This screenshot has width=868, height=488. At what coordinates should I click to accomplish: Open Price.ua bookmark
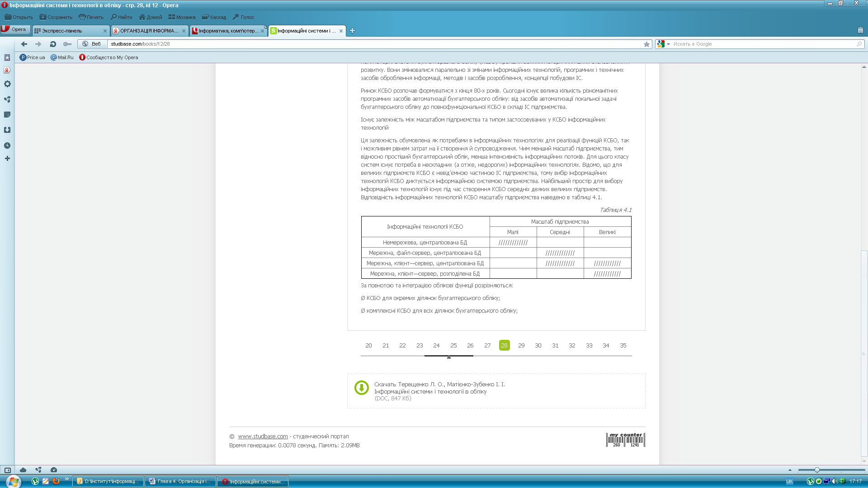coord(32,57)
